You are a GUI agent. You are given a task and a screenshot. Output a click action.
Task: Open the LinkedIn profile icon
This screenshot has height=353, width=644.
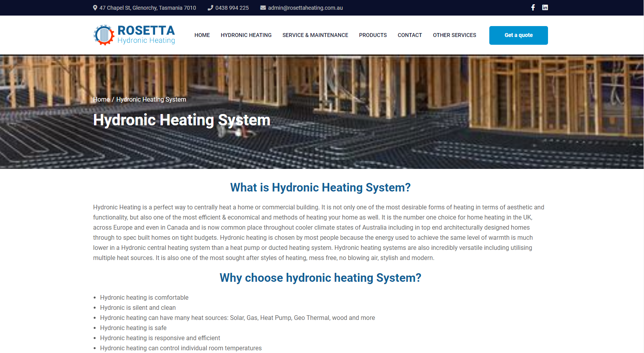pyautogui.click(x=545, y=7)
